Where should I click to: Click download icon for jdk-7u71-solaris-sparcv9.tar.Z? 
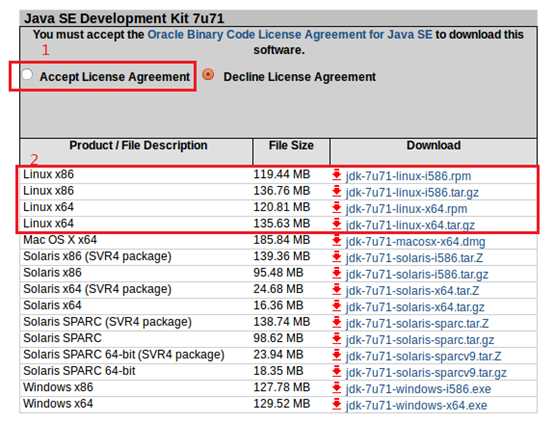[x=336, y=355]
